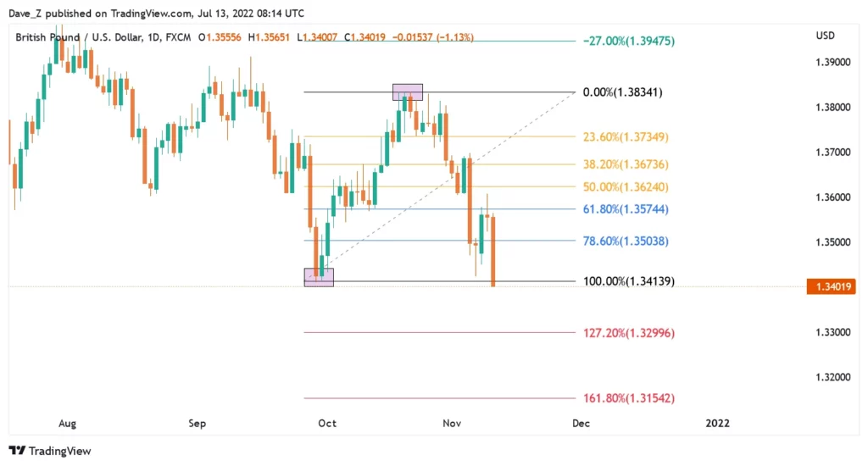Click the purple box at swing low

(319, 277)
